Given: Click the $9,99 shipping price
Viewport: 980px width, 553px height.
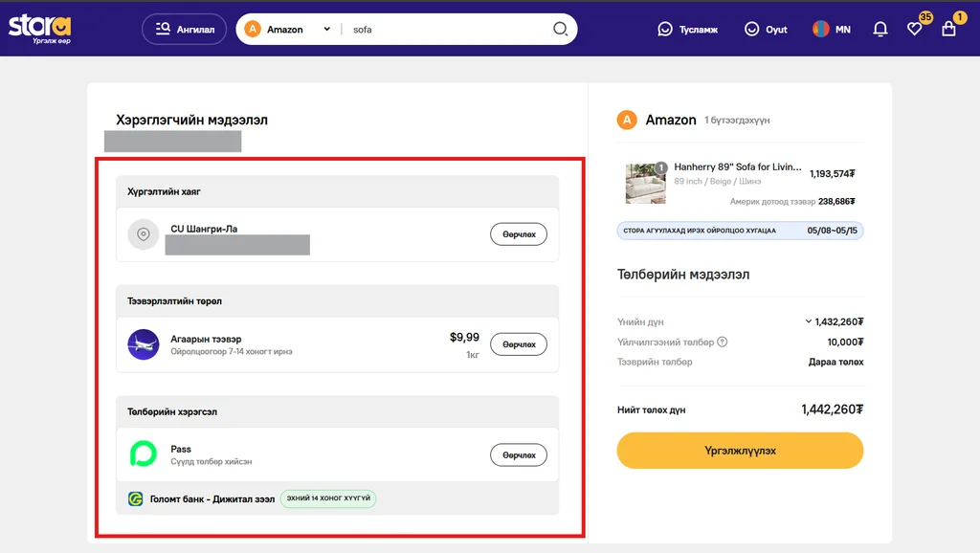Looking at the screenshot, I should point(464,338).
